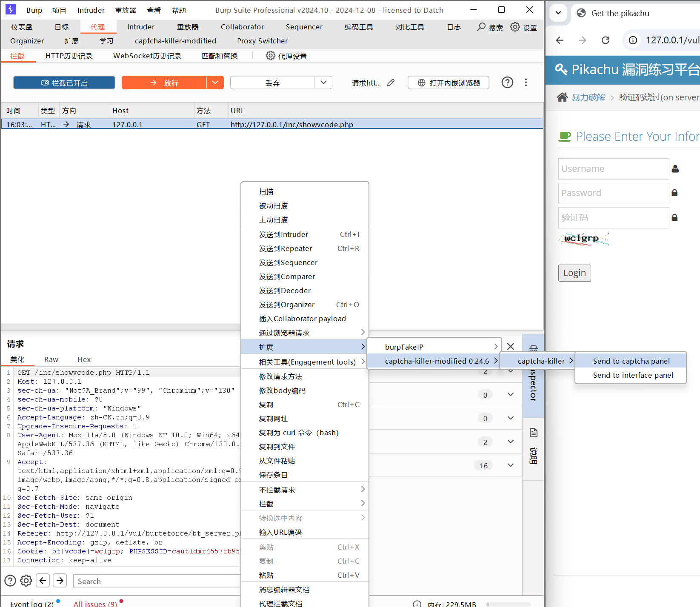The image size is (700, 607).
Task: Switch to Raw request view tab
Action: click(51, 359)
